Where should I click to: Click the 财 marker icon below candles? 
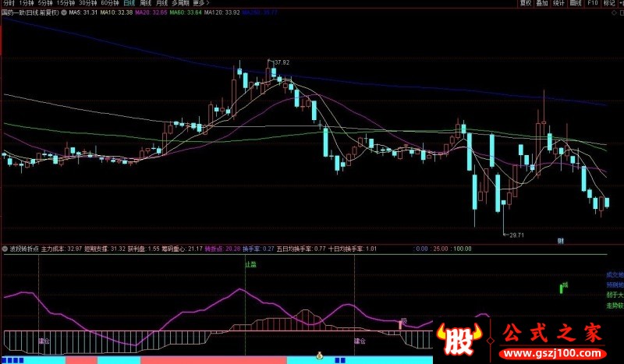[x=560, y=241]
